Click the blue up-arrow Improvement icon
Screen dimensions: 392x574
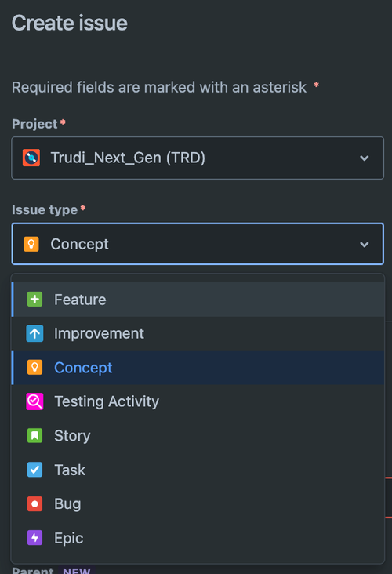point(34,333)
